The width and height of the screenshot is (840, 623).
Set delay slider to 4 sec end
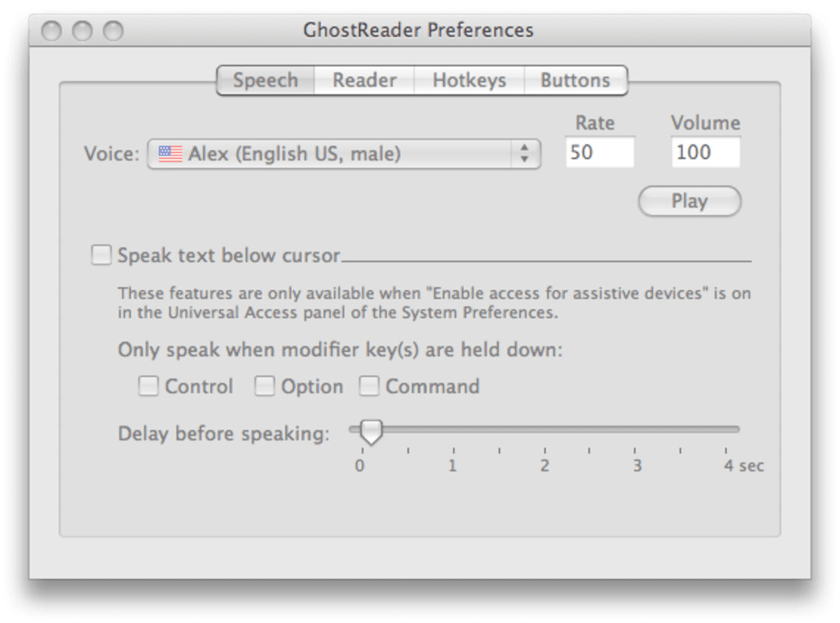[726, 429]
